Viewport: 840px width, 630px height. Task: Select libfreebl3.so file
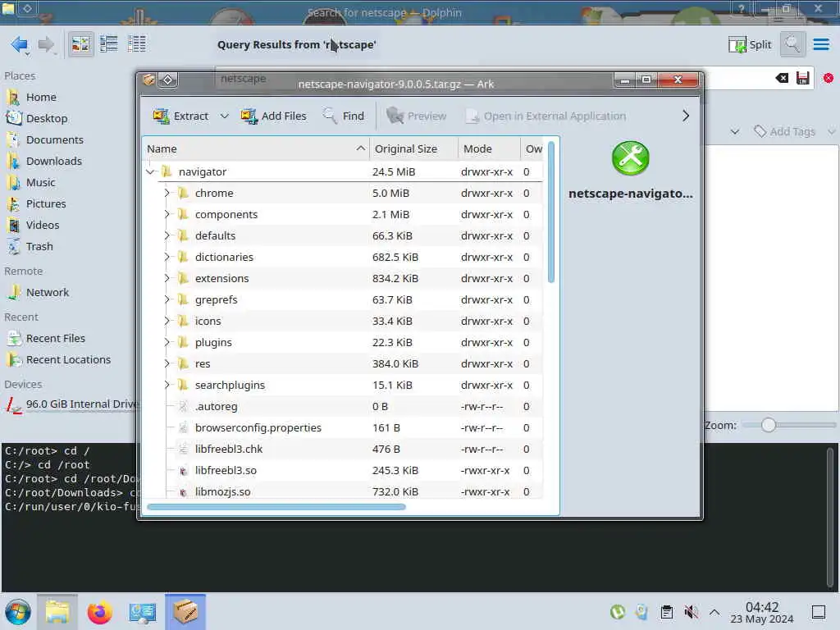[343, 470]
